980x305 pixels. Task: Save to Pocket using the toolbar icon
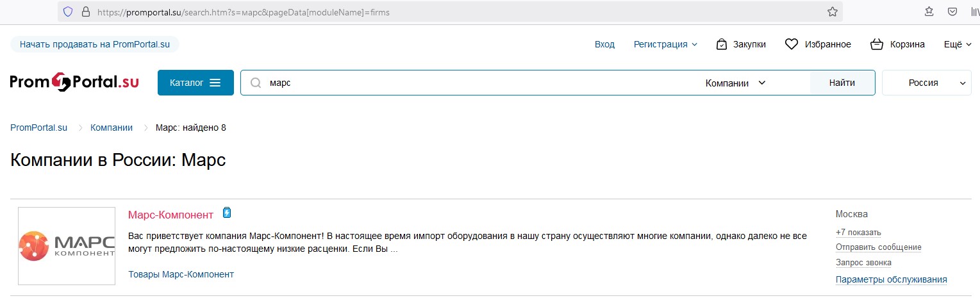(x=952, y=12)
